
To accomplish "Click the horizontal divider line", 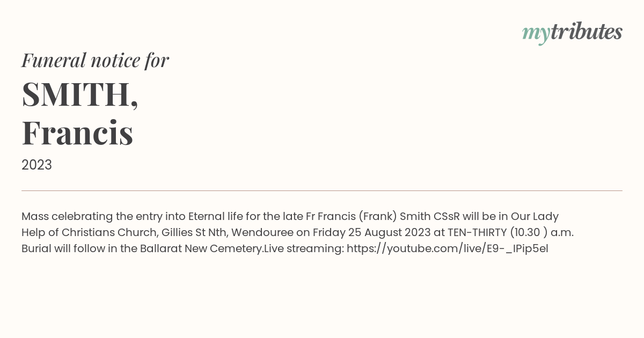I will (x=322, y=190).
